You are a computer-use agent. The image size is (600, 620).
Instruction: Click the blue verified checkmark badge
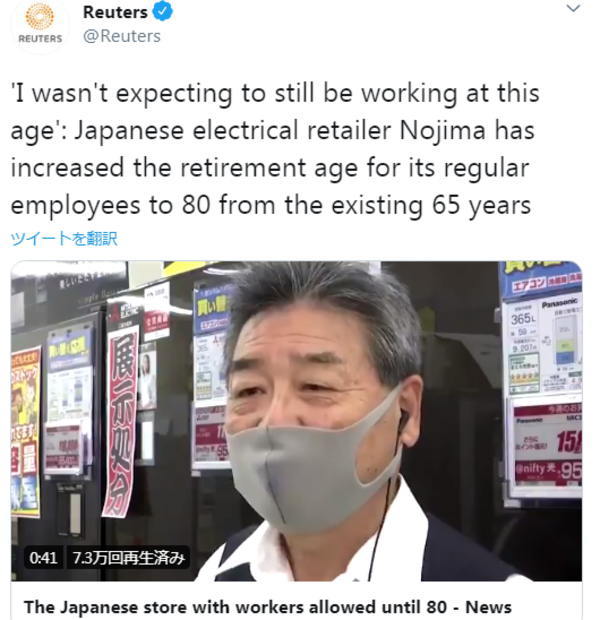click(163, 11)
